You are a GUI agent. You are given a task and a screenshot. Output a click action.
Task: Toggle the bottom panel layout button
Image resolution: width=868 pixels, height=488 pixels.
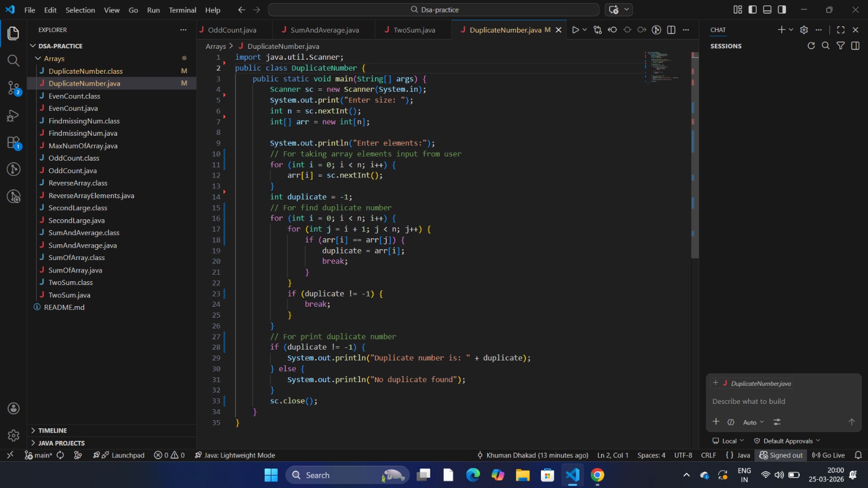point(767,10)
